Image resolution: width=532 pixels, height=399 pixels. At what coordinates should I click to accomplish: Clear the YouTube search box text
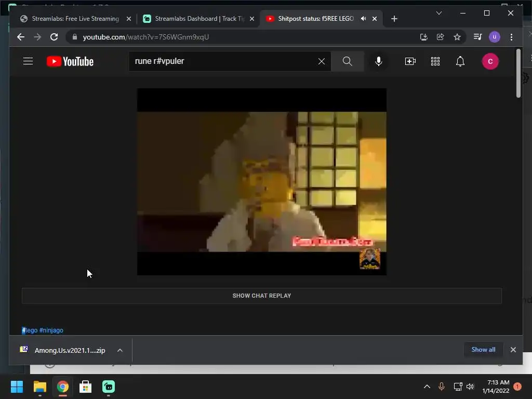[321, 61]
